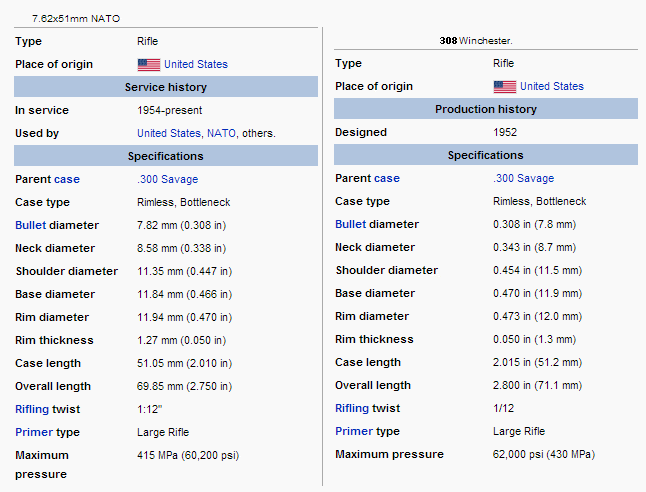Open 'case' link in NATO Parent case row
646x492 pixels.
[67, 179]
